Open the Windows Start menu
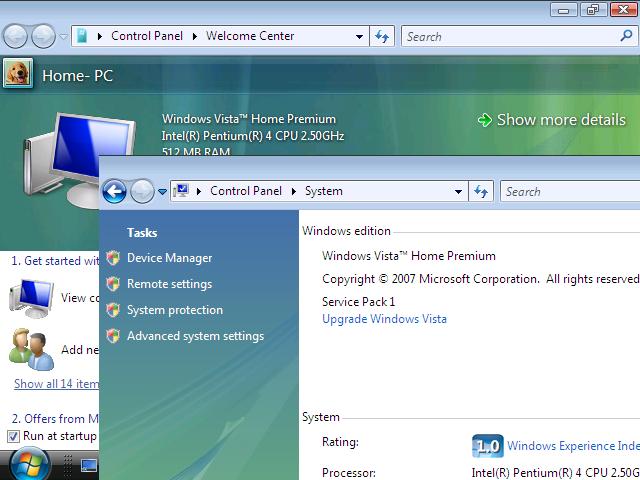Screen dimensions: 640x480 click(30, 464)
